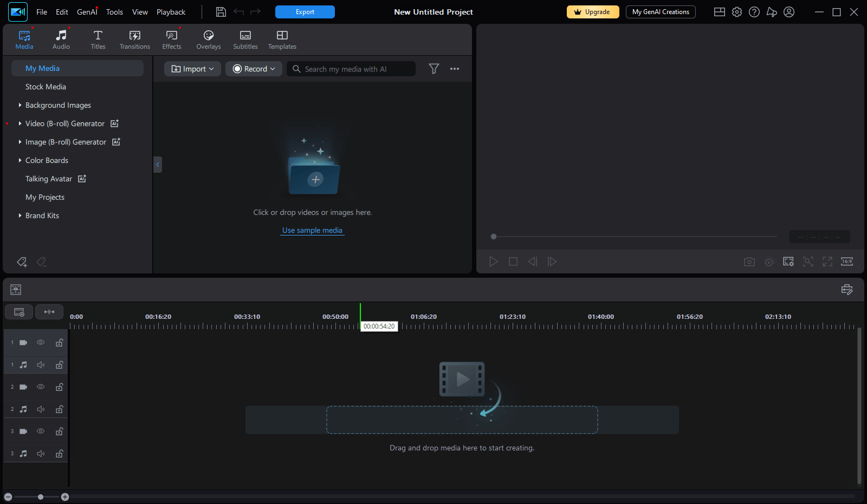Open the filter media icon
The width and height of the screenshot is (867, 504).
(x=434, y=69)
